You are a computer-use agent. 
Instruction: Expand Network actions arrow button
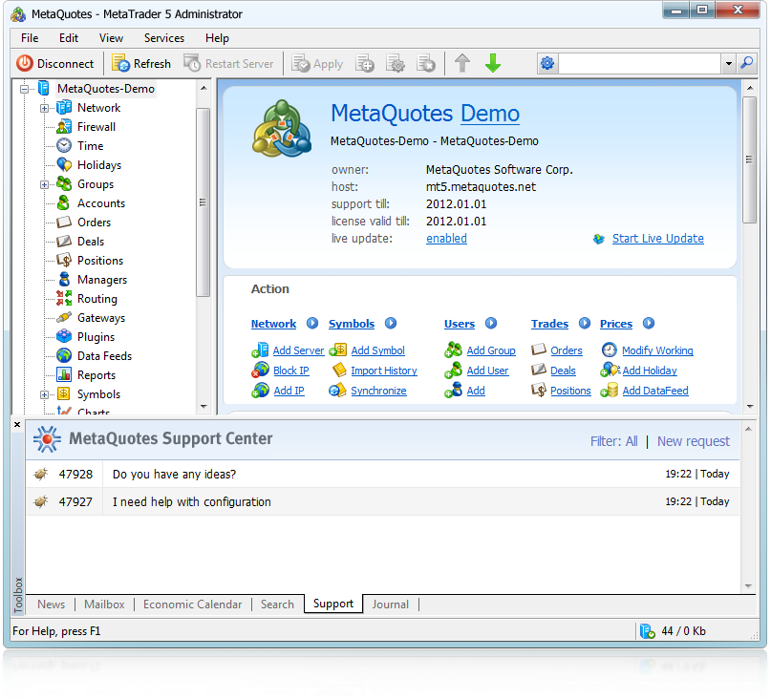click(x=312, y=324)
